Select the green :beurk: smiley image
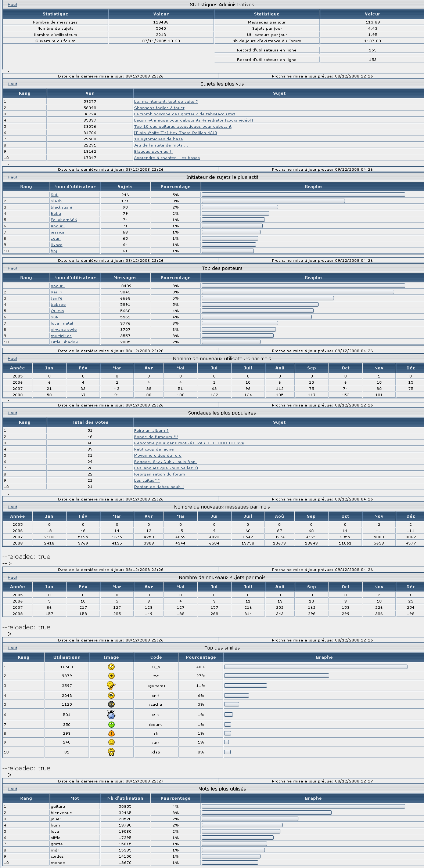Viewport: 424px width, 868px height. click(111, 724)
